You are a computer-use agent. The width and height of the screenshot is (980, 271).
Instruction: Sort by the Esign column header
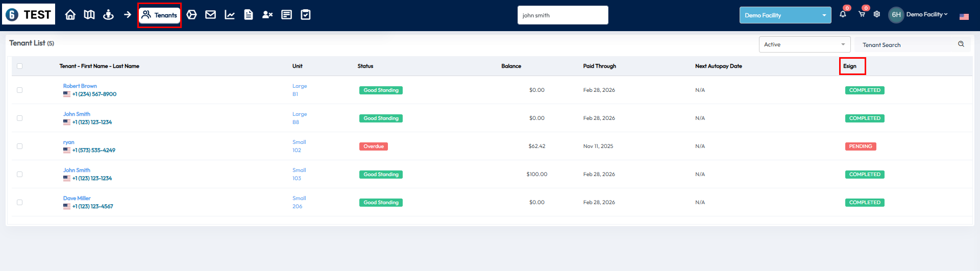(x=850, y=66)
